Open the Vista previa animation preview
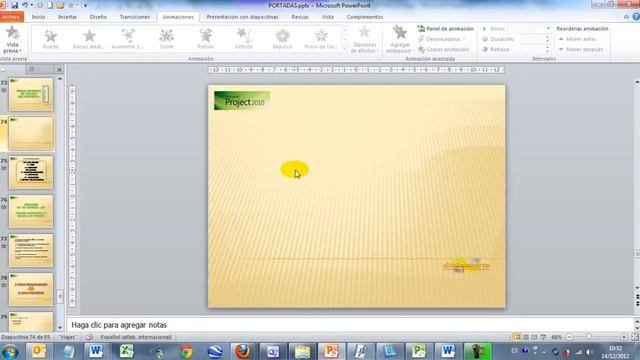Viewport: 640px width, 360px height. point(12,40)
